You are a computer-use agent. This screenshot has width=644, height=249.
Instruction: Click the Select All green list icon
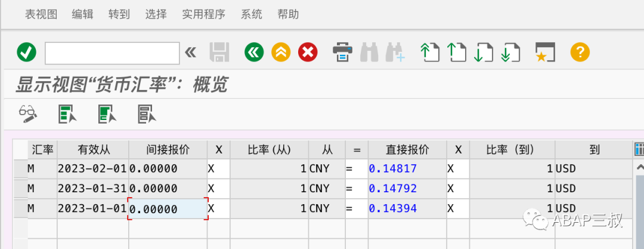(x=68, y=114)
